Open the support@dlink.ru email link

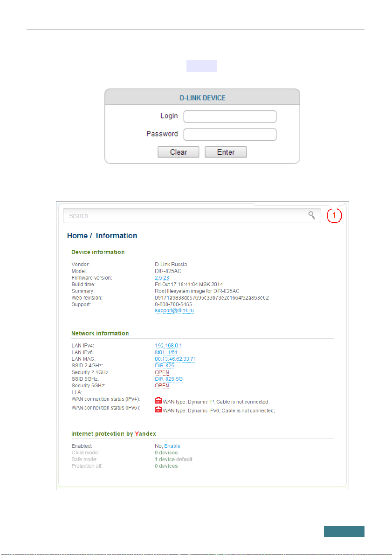coord(174,310)
